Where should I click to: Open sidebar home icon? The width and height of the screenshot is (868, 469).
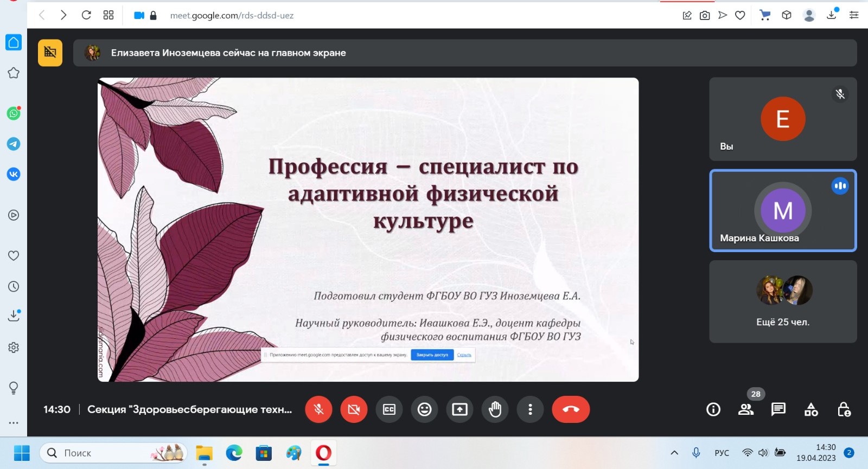pyautogui.click(x=14, y=42)
